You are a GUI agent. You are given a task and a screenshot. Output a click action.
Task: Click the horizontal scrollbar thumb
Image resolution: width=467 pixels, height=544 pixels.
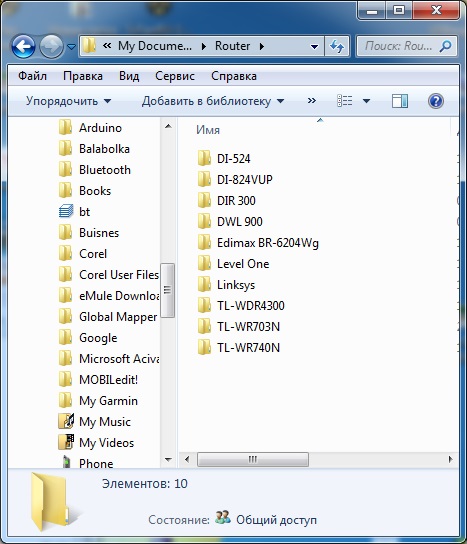(x=253, y=459)
